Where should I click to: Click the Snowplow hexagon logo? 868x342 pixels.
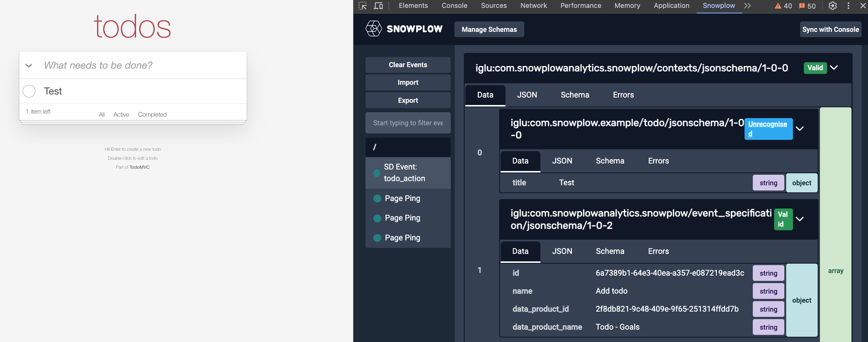click(x=374, y=28)
